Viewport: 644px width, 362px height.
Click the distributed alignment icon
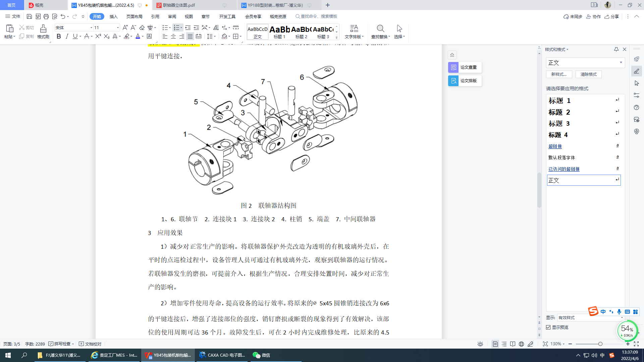point(199,36)
